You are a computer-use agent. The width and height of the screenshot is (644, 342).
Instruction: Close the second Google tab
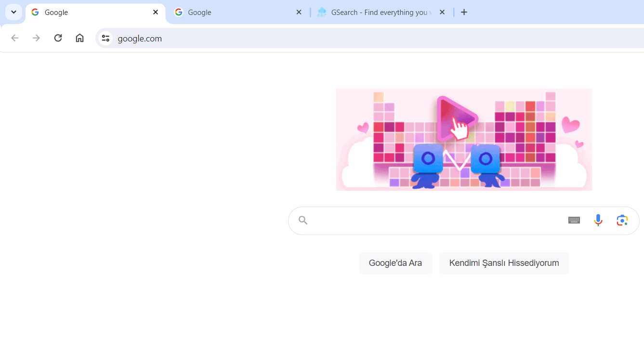(x=299, y=12)
